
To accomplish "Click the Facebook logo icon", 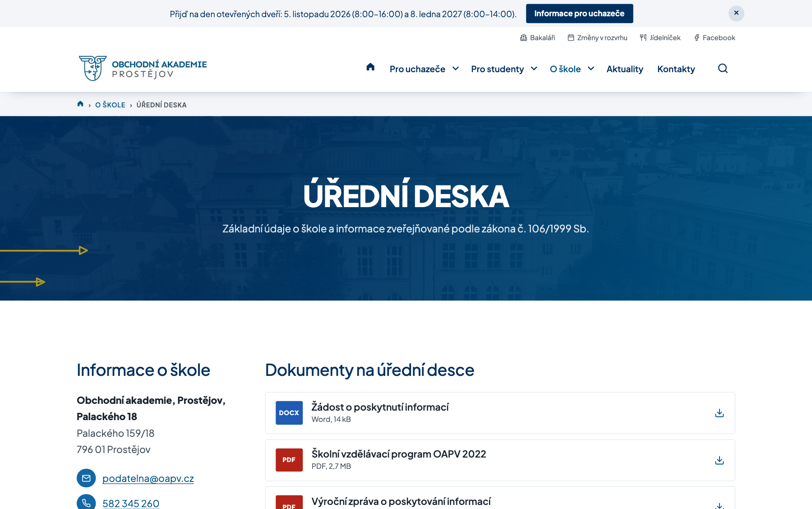I will point(697,37).
